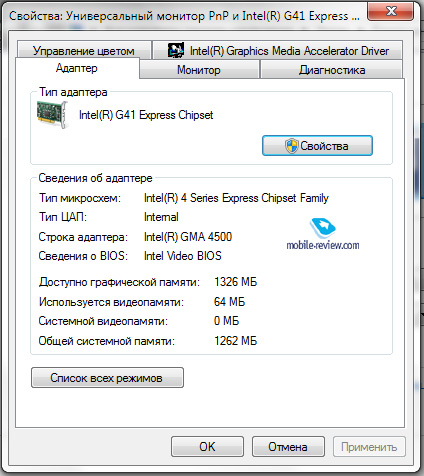Confirm with the OK button
This screenshot has height=476, width=424.
(x=207, y=447)
